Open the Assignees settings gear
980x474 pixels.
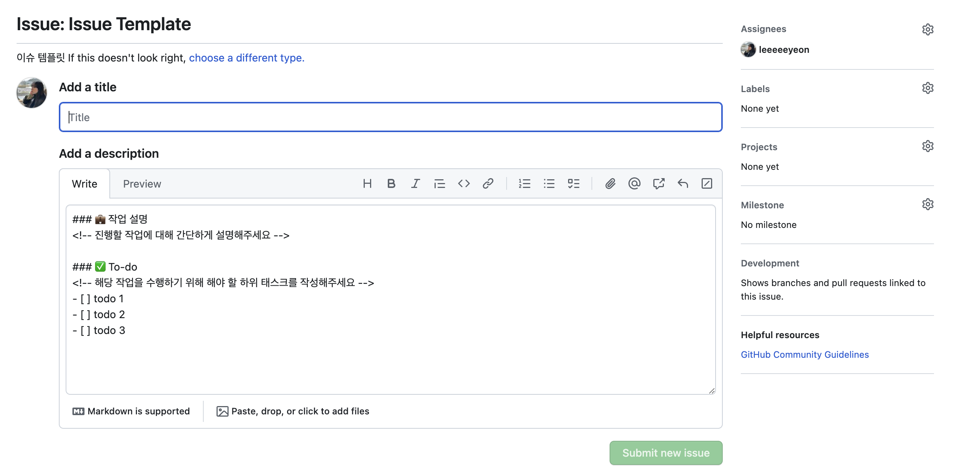pos(928,29)
